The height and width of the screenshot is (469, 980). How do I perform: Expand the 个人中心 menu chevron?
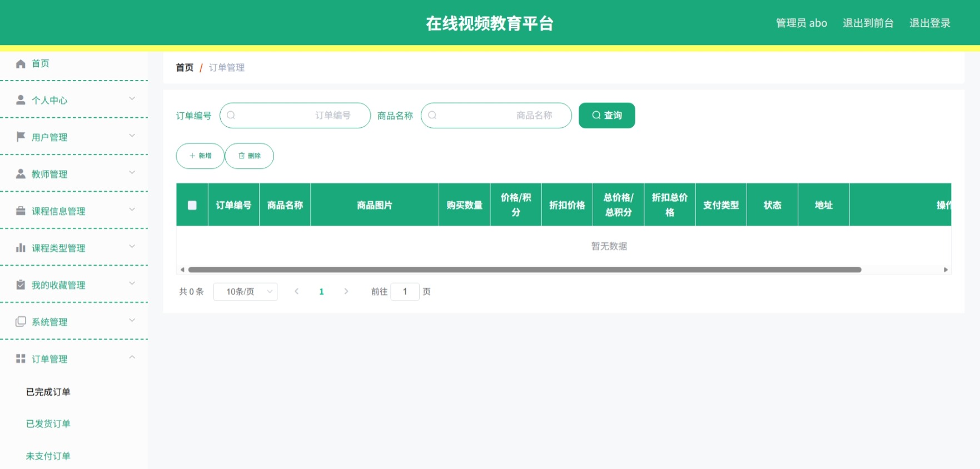[132, 99]
